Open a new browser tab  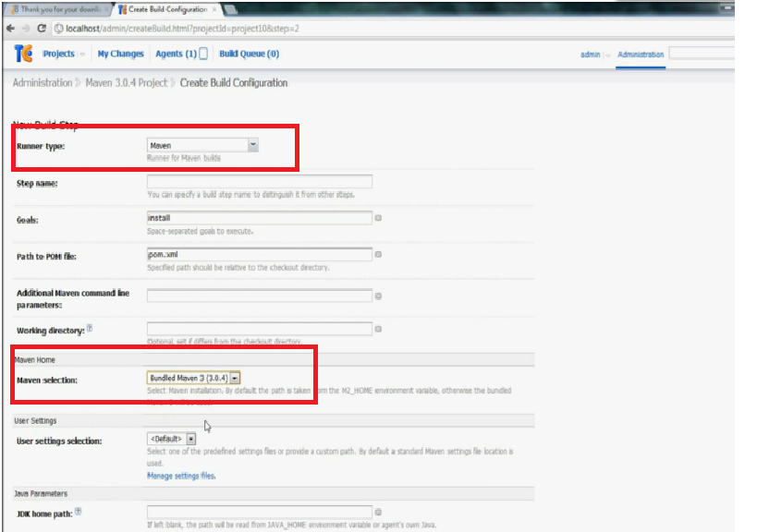(230, 9)
